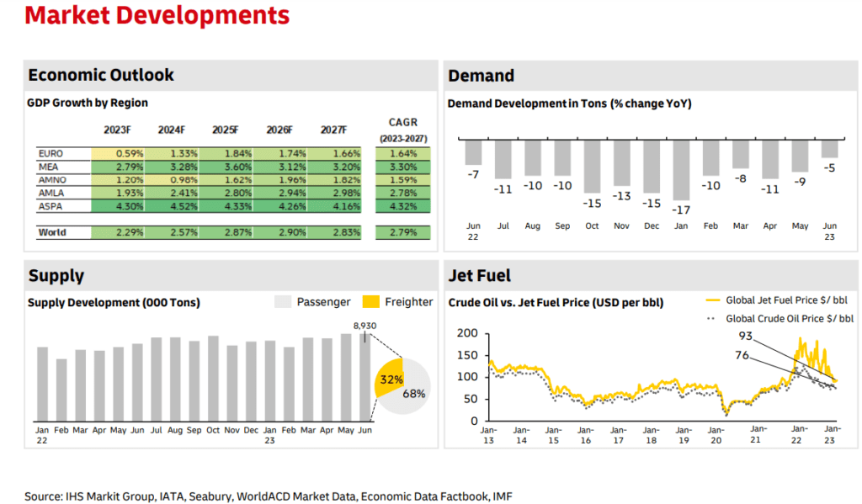Select the AMNO row label
This screenshot has height=504, width=862.
coord(52,180)
